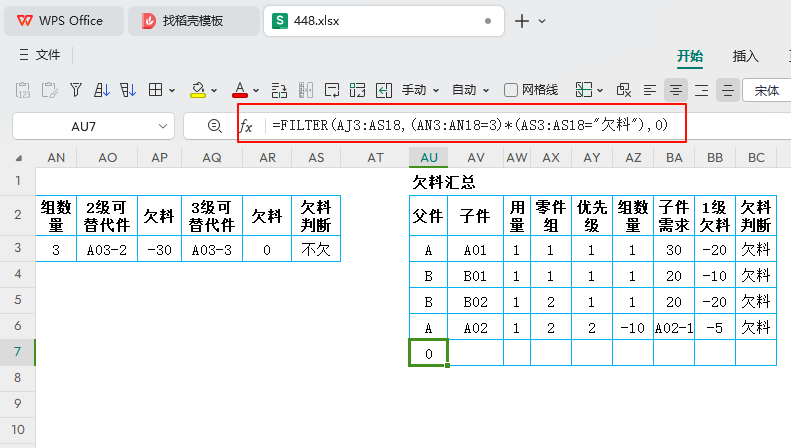Viewport: 791px width, 448px height.
Task: Click the indent arrow-in-box icon
Action: click(x=384, y=90)
